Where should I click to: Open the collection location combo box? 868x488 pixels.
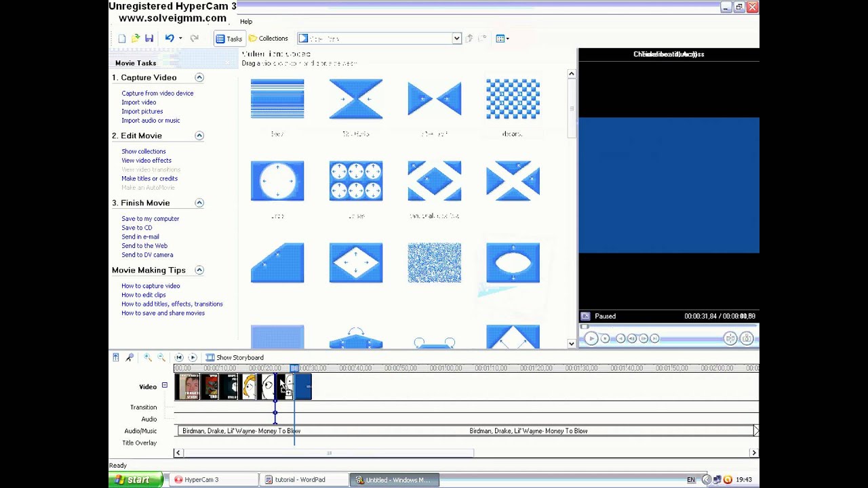(x=379, y=39)
